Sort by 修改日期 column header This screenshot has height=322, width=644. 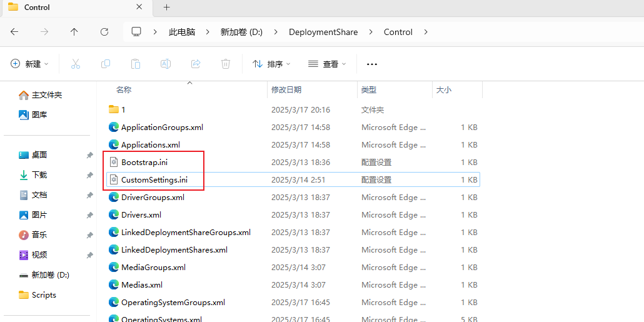pyautogui.click(x=286, y=89)
